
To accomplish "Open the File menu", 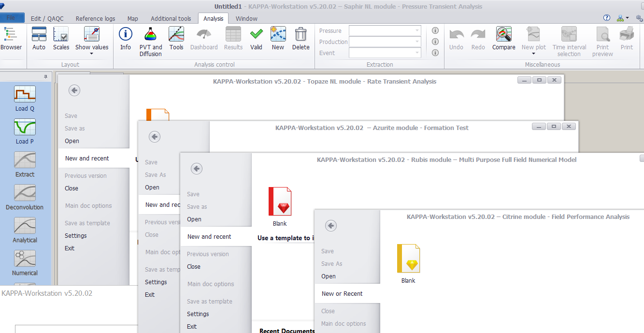I will pyautogui.click(x=13, y=18).
